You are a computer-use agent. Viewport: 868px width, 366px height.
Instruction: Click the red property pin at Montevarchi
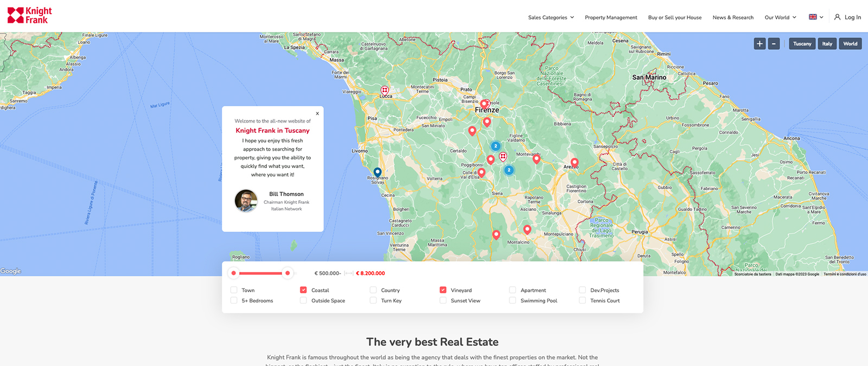(537, 159)
